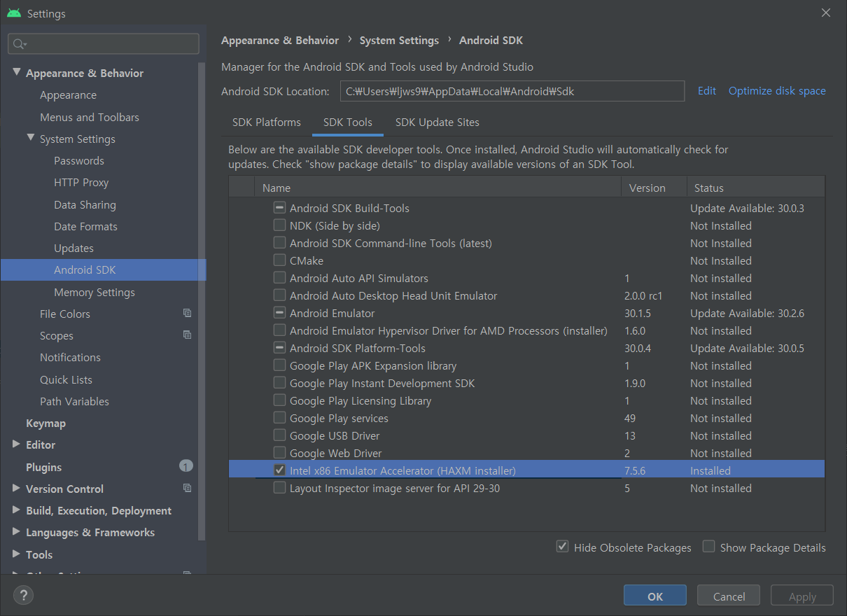The width and height of the screenshot is (847, 616).
Task: Expand Languages & Frameworks section
Action: pos(17,531)
